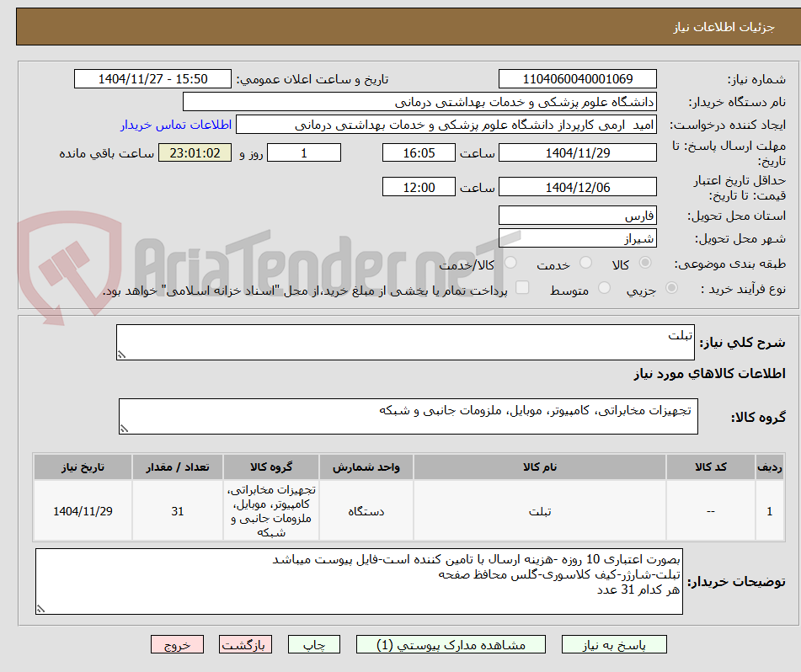Click the need date cell 1404/11/29 in table
Screen dimensions: 801x672
click(83, 510)
